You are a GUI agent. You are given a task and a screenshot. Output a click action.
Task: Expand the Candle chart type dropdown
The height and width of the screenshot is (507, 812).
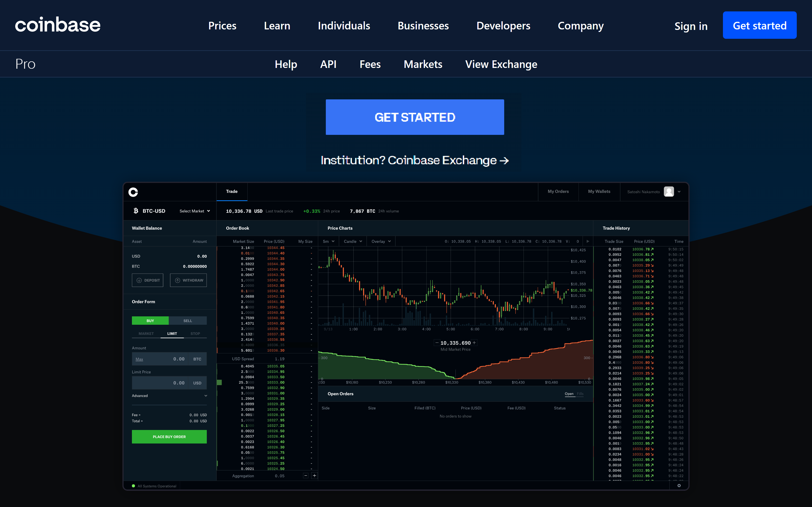(353, 241)
